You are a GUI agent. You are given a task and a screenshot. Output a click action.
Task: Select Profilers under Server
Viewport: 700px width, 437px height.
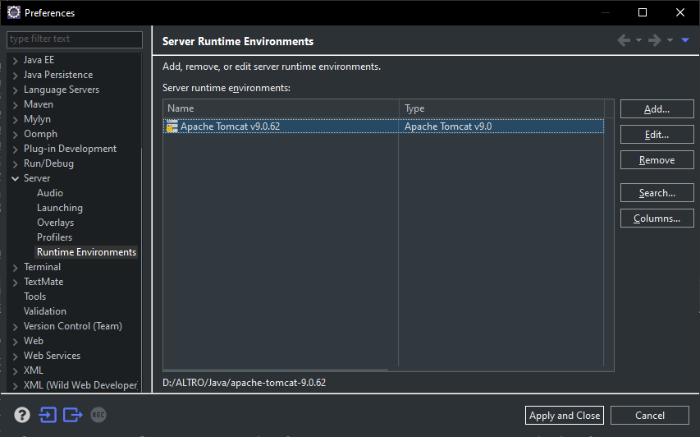(x=54, y=237)
